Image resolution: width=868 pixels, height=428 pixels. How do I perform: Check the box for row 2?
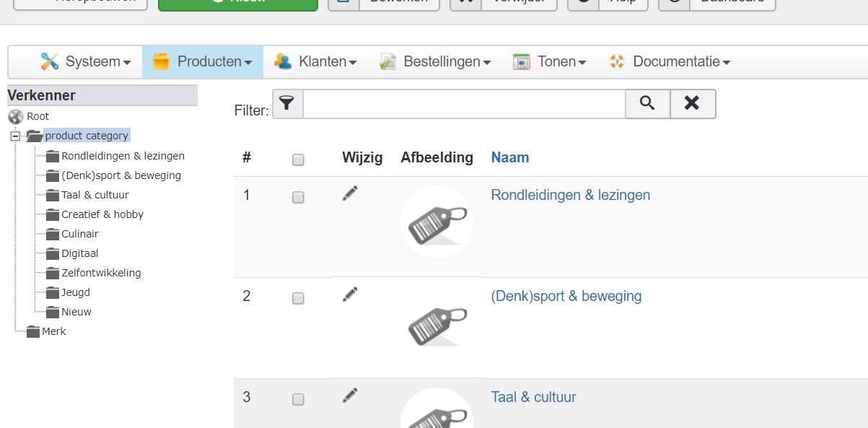click(298, 298)
